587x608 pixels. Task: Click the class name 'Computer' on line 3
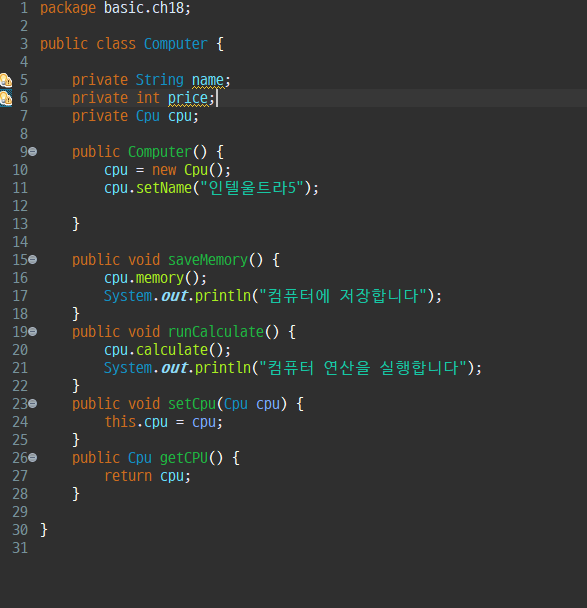pyautogui.click(x=176, y=44)
